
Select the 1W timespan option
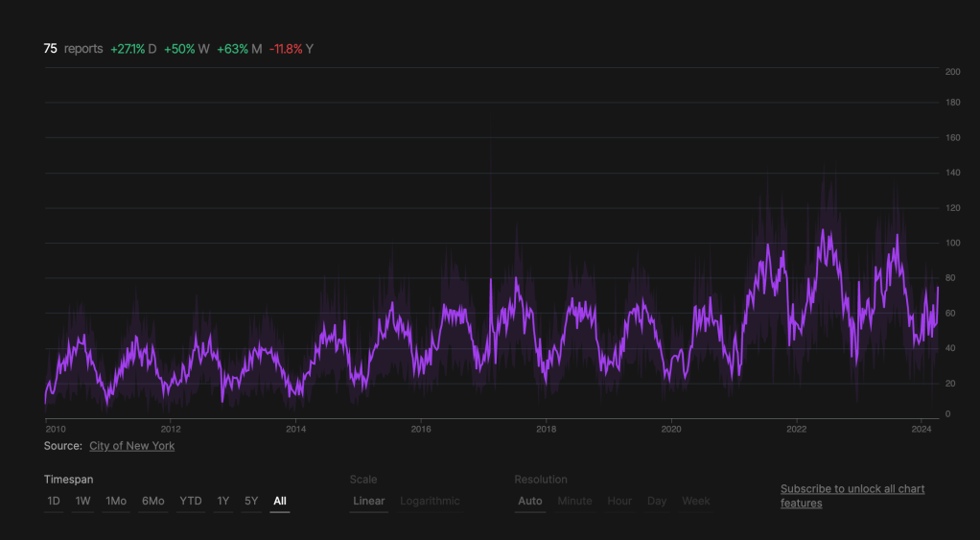click(x=83, y=501)
